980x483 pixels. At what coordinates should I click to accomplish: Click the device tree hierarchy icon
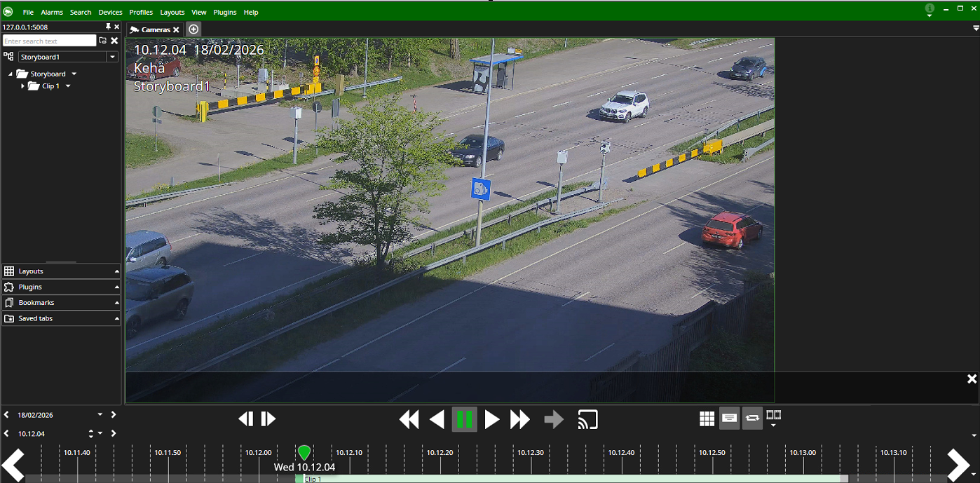click(8, 56)
